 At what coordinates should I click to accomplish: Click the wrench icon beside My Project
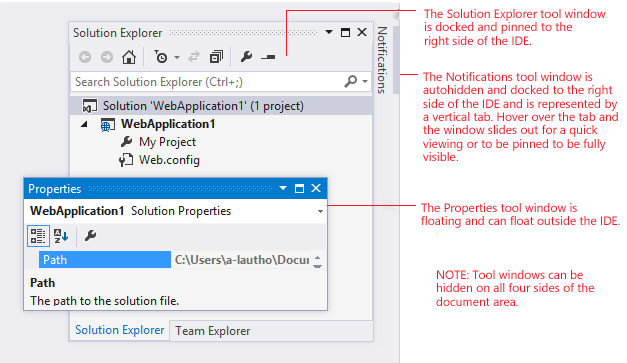(126, 142)
